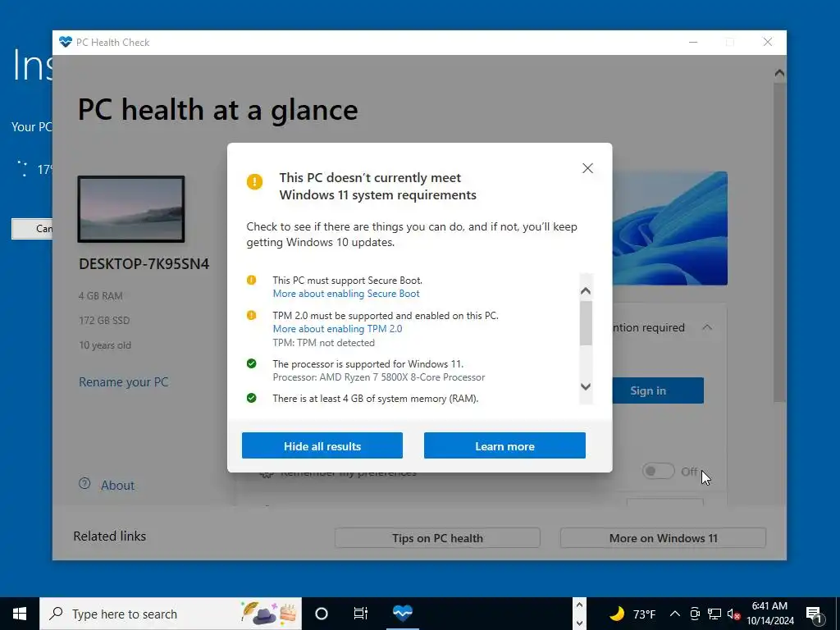
Task: Show hidden system tray icons
Action: (675, 614)
